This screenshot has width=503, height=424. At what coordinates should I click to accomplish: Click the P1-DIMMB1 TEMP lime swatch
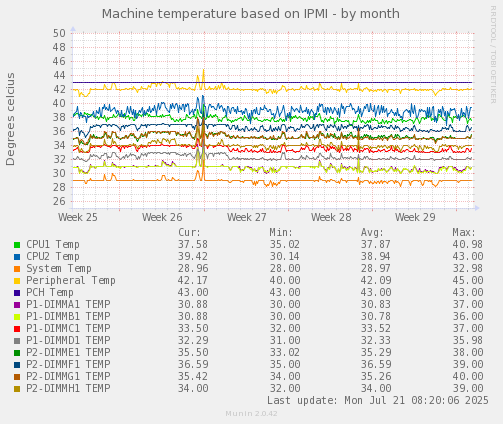coord(17,317)
